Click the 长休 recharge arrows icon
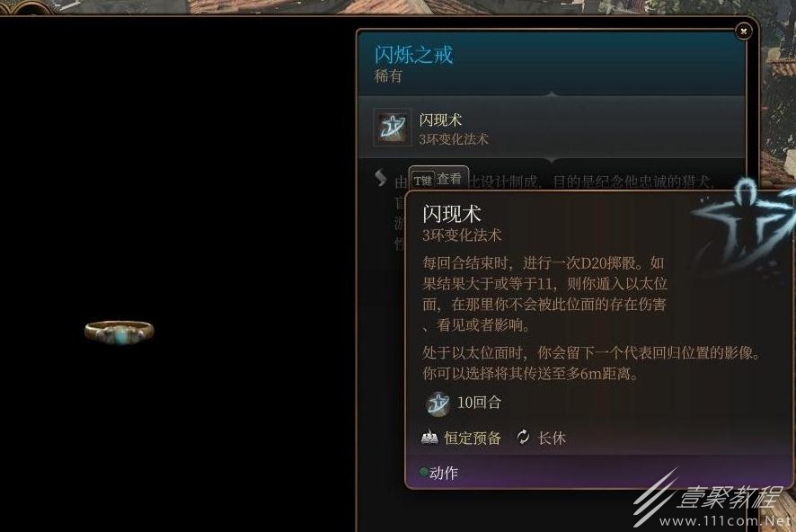Screen dimensions: 796x532 [523, 437]
